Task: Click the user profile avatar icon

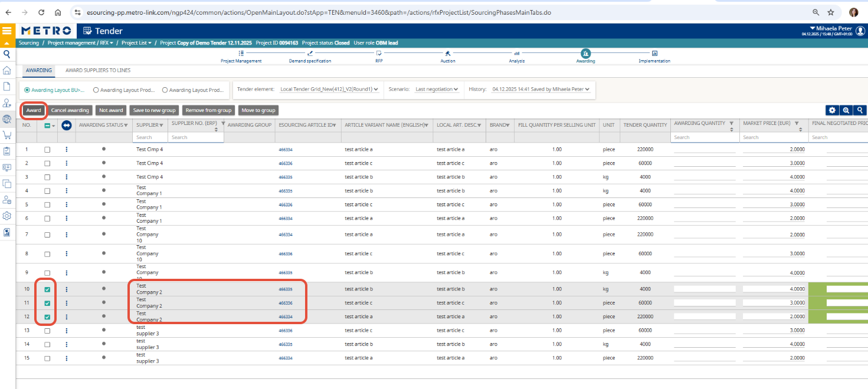Action: 860,31
